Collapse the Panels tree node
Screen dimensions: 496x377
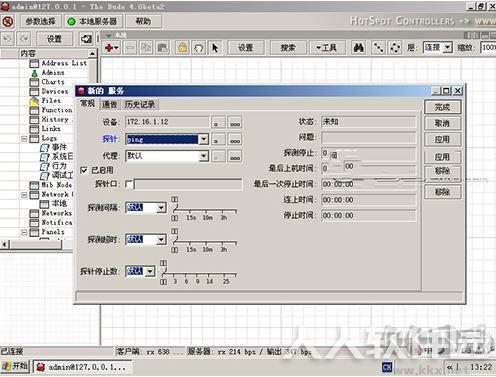click(24, 232)
